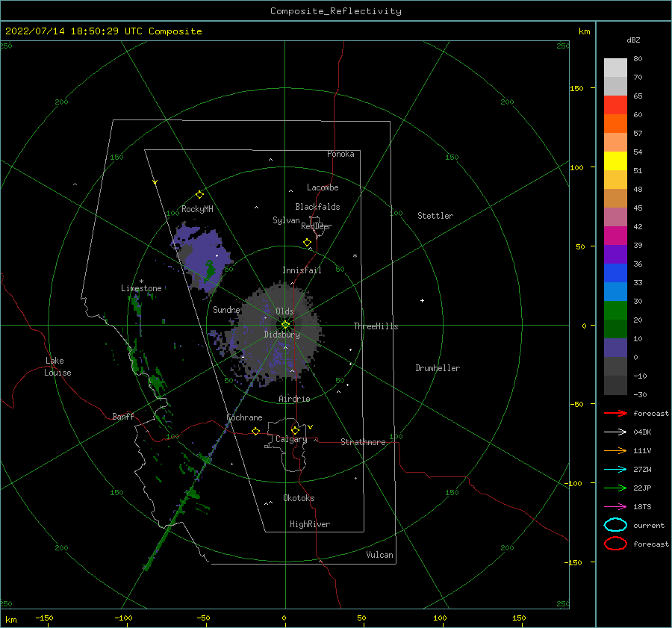Click the RedDeer city label
Image resolution: width=672 pixels, height=628 pixels.
[317, 226]
